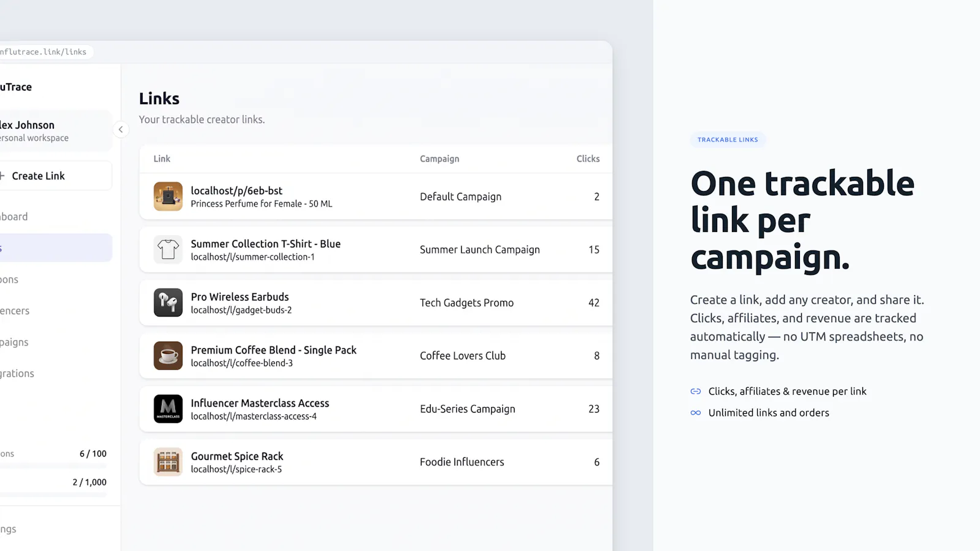Click Foodie Influencers cell
This screenshot has width=980, height=551.
[462, 462]
